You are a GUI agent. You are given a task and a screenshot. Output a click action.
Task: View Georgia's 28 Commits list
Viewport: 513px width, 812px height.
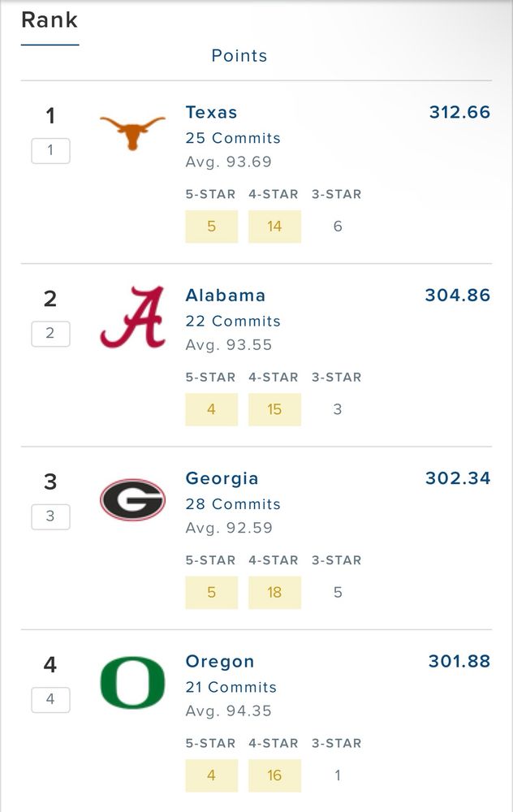[233, 504]
